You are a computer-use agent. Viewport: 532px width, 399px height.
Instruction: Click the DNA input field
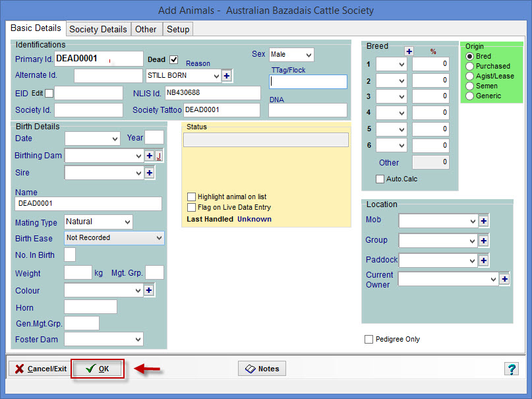click(308, 110)
